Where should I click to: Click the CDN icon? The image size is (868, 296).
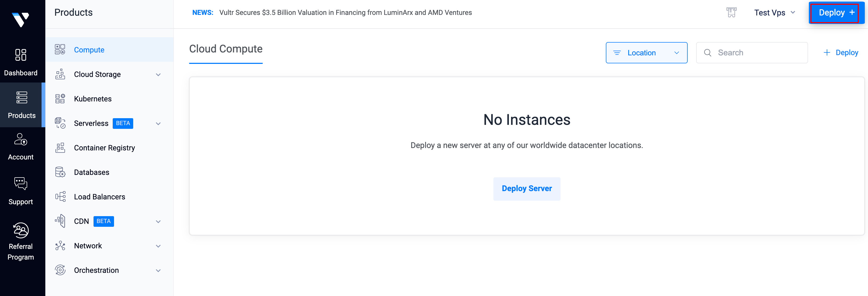[60, 221]
